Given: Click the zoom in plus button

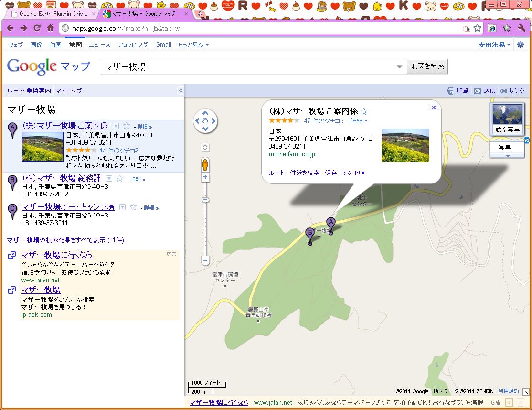Looking at the screenshot, I should pyautogui.click(x=205, y=177).
